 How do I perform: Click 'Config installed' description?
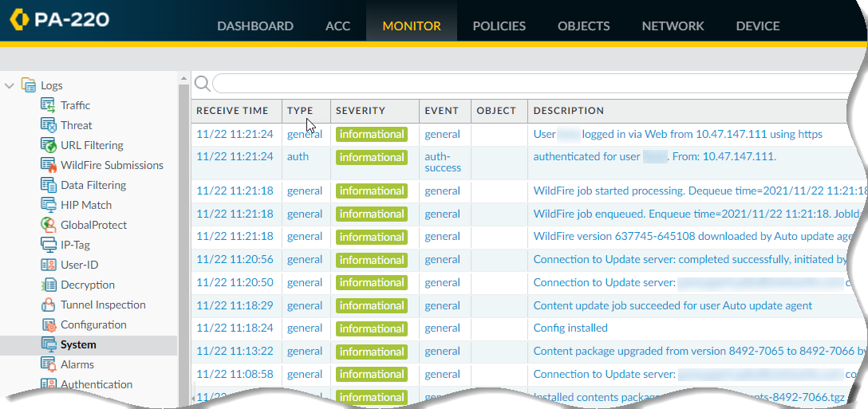coord(570,328)
